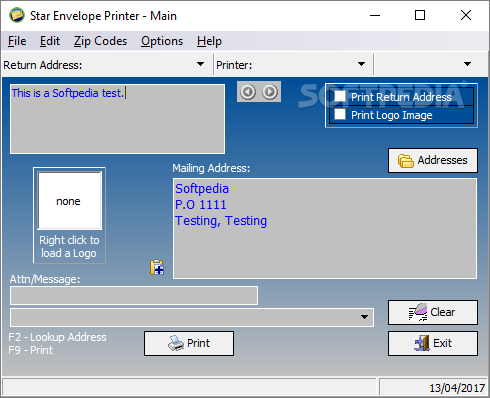This screenshot has width=490, height=398.
Task: Open the File menu
Action: [x=17, y=41]
